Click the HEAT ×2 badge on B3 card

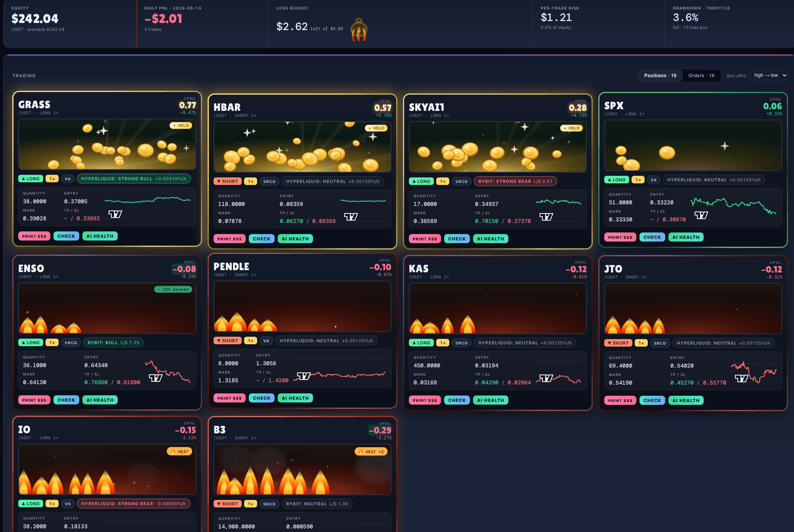coord(371,452)
